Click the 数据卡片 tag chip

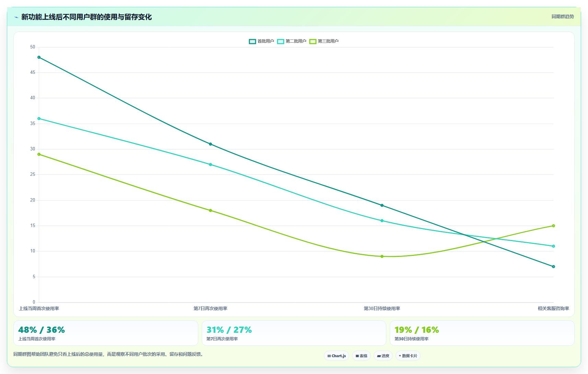(408, 356)
